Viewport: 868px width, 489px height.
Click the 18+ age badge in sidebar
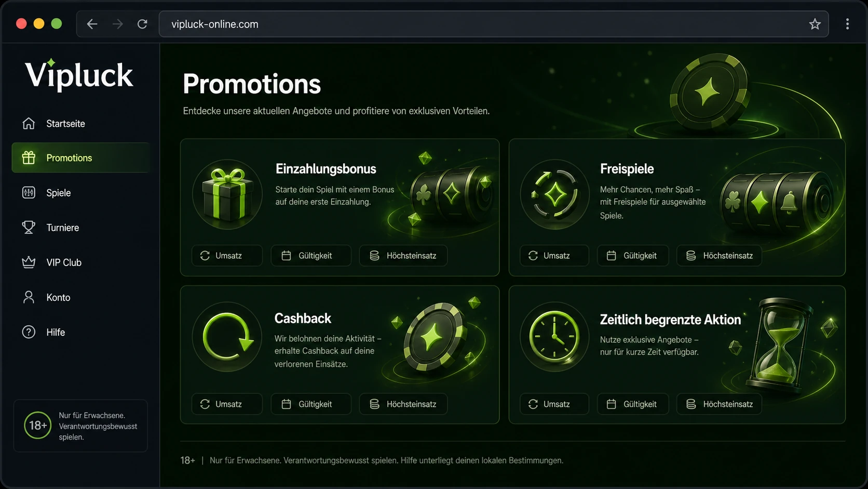tap(37, 426)
